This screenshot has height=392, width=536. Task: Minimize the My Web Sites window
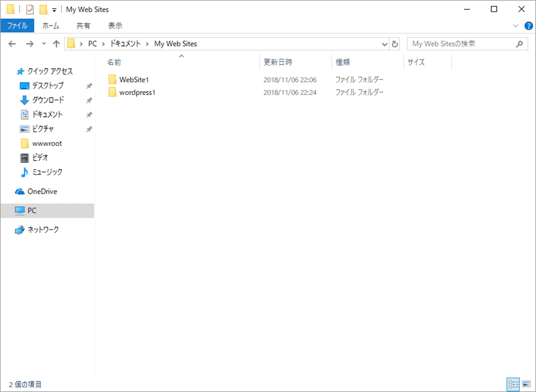[468, 10]
